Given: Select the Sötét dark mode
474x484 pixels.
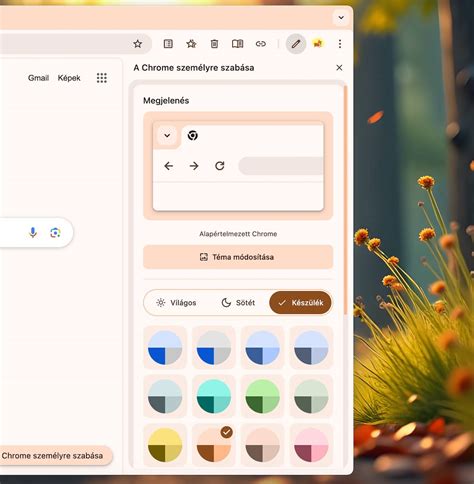Looking at the screenshot, I should coord(238,303).
